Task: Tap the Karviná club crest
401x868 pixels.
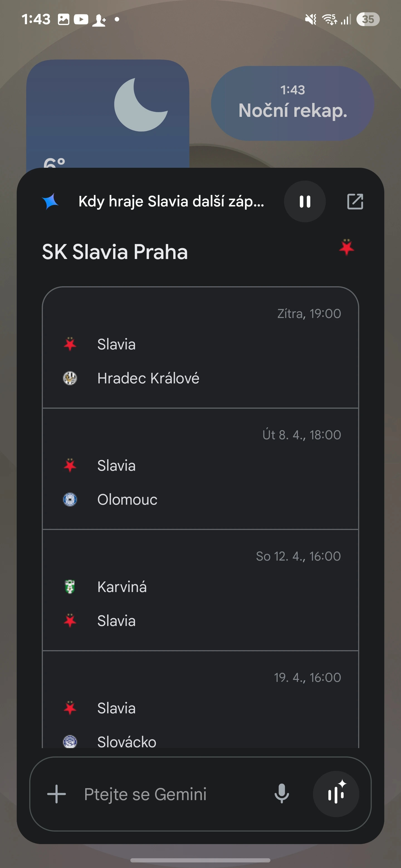Action: [x=70, y=587]
